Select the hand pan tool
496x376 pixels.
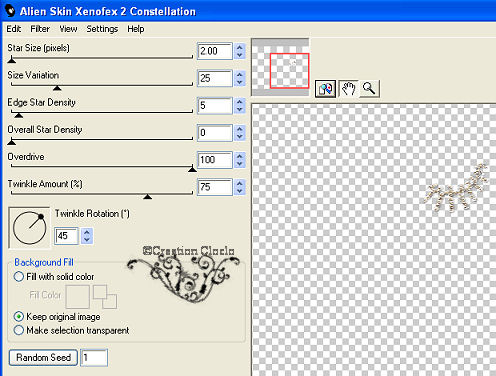click(x=348, y=89)
